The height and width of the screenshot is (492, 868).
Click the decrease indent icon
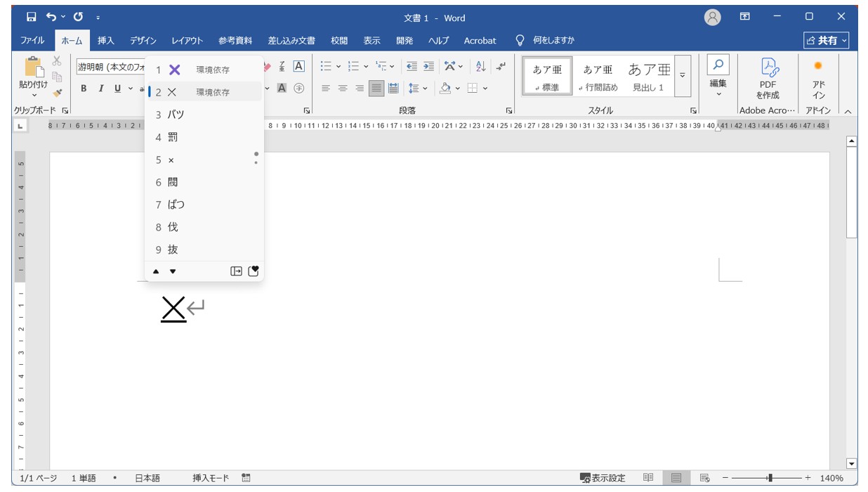[412, 66]
